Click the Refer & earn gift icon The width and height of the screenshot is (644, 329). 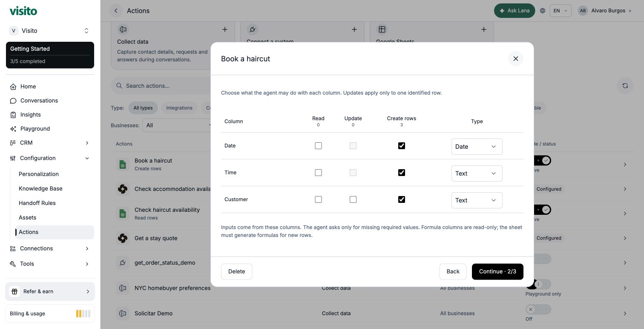tap(14, 291)
